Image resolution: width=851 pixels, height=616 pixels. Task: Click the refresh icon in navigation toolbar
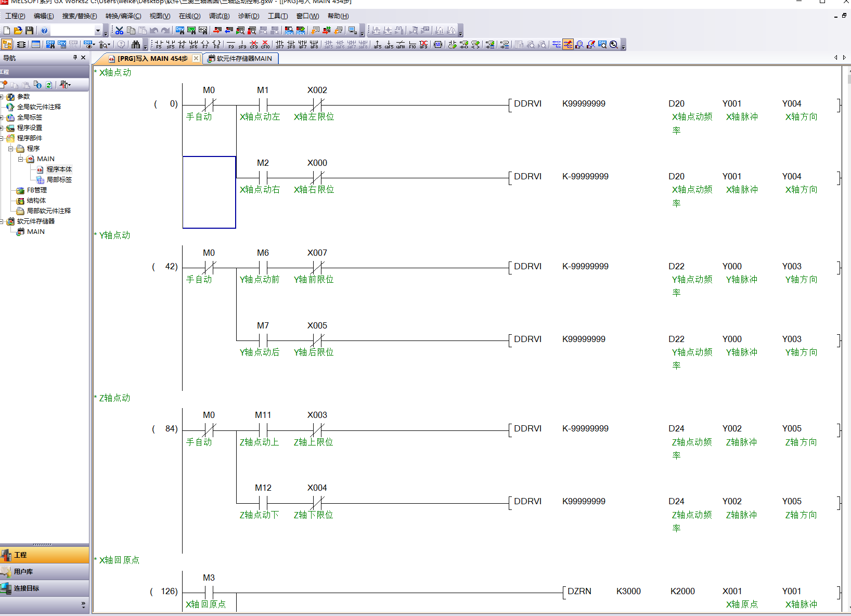pyautogui.click(x=49, y=85)
